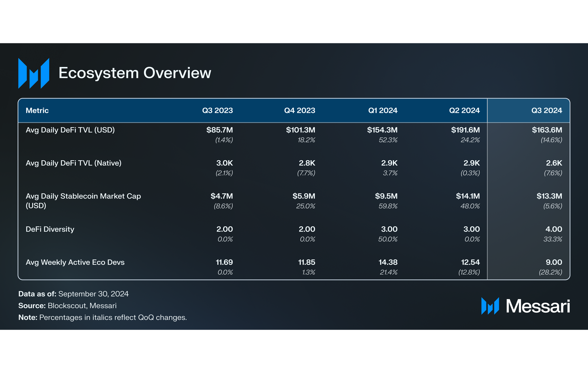Click the Avg Daily Stablecoin Market Cap label
Screen dimensions: 588x373
(x=83, y=201)
